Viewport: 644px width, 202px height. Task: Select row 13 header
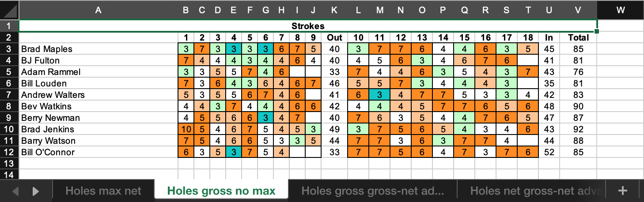[9, 164]
